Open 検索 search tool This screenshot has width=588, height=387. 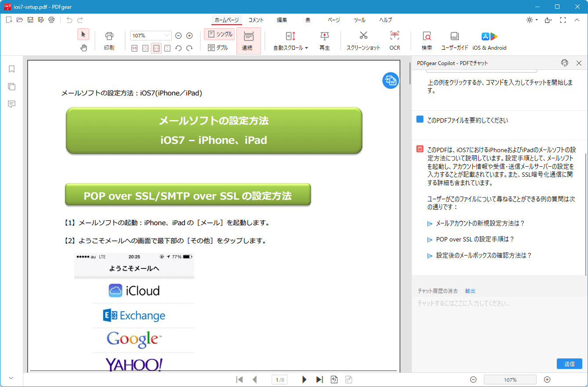[427, 41]
